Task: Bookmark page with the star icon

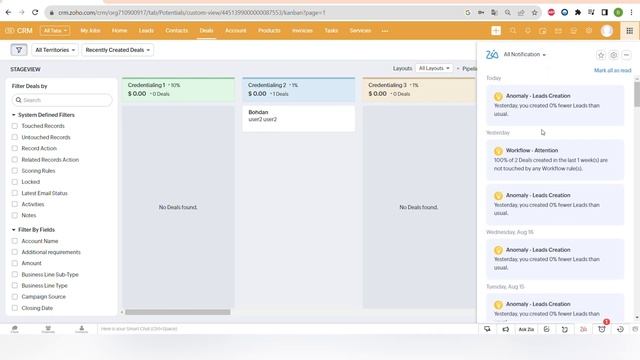Action: 534,13
